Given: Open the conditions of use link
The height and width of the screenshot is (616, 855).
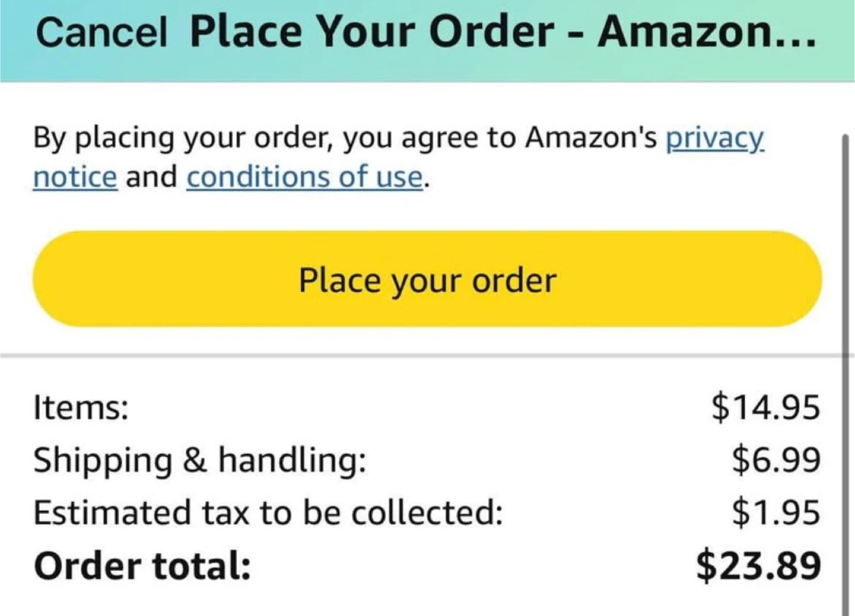Looking at the screenshot, I should pos(305,177).
